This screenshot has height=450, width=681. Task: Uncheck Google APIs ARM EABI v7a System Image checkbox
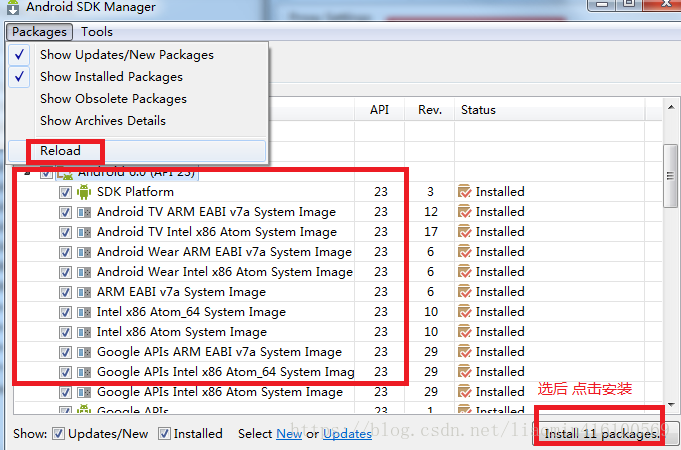pyautogui.click(x=65, y=352)
